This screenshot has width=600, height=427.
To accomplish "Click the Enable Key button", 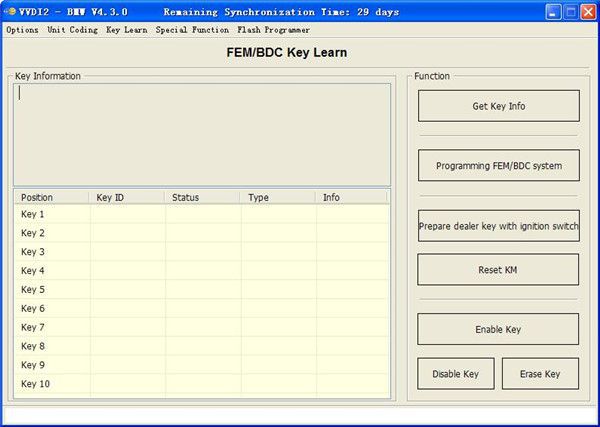I will [x=498, y=329].
